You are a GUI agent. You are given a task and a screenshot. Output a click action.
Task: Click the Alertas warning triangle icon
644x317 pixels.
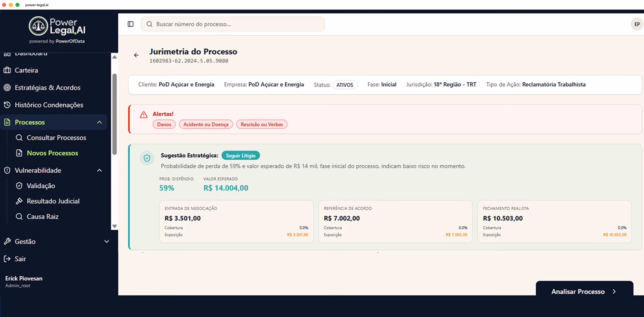pos(144,115)
